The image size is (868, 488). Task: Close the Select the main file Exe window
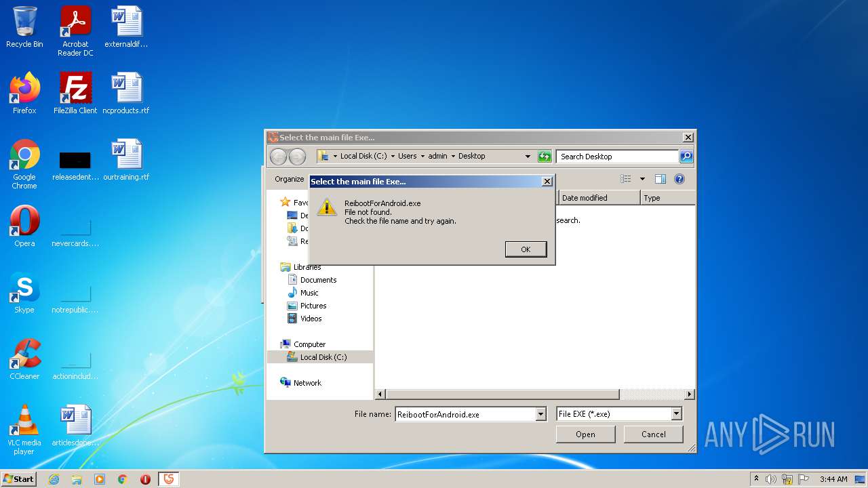tap(688, 137)
